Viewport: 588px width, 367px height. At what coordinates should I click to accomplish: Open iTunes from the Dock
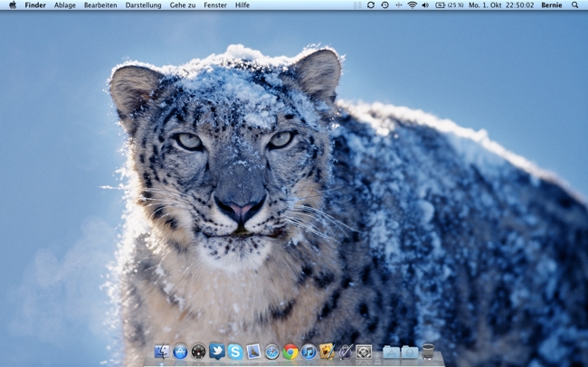click(x=308, y=352)
